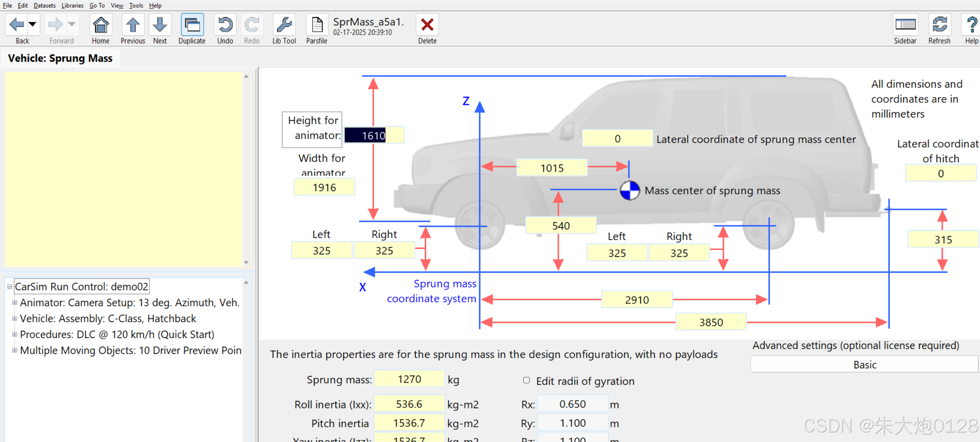
Task: Expand Vehicle: Assembly C-Class tree node
Action: [x=15, y=319]
